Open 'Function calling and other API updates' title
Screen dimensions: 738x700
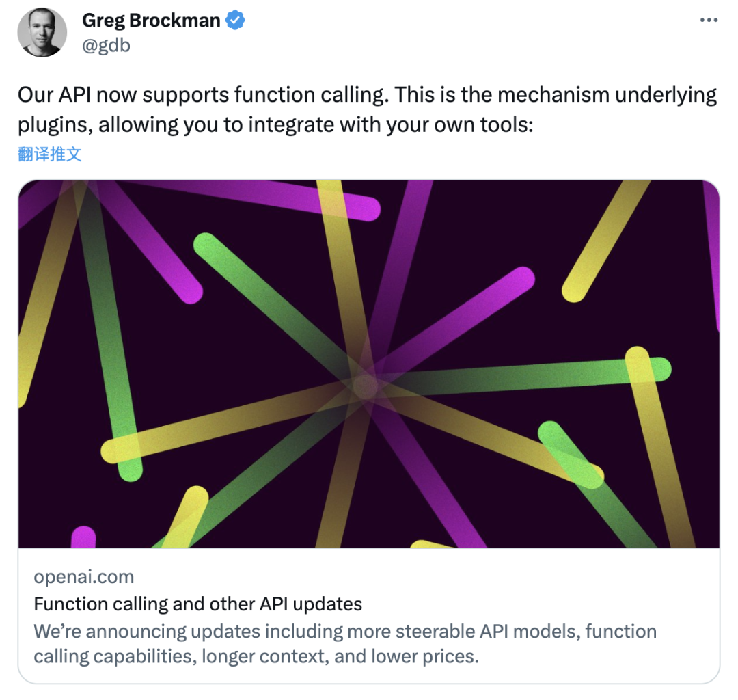click(198, 604)
